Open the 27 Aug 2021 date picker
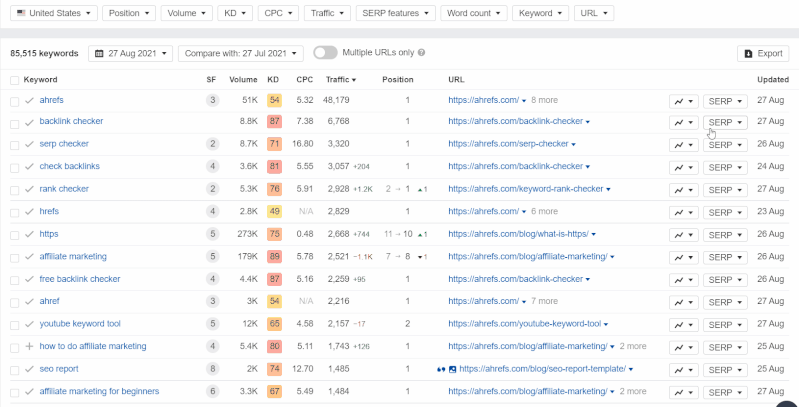This screenshot has height=407, width=799. click(130, 53)
